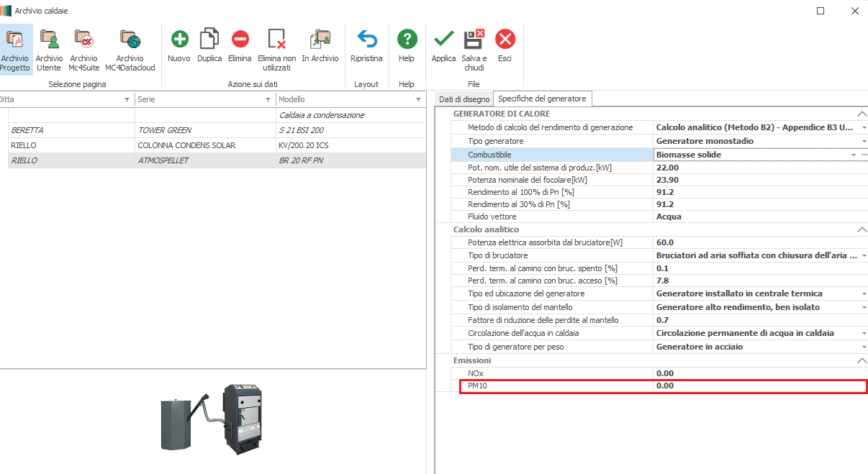Open the Help icon
The height and width of the screenshot is (474, 868).
click(x=407, y=40)
